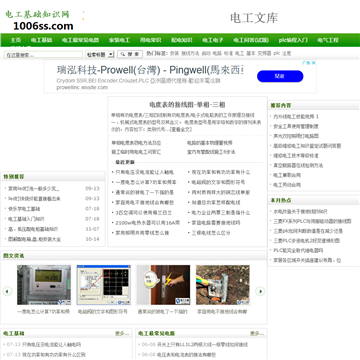Open the grounding rod photo thumbnail
This screenshot has width=360, height=360.
pyautogui.click(x=223, y=285)
